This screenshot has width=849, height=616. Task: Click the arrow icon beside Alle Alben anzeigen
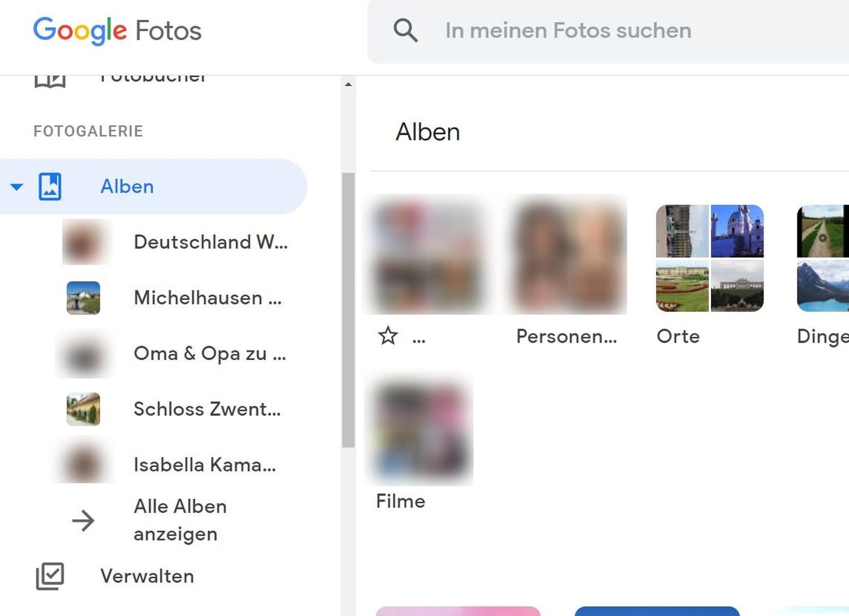[83, 520]
